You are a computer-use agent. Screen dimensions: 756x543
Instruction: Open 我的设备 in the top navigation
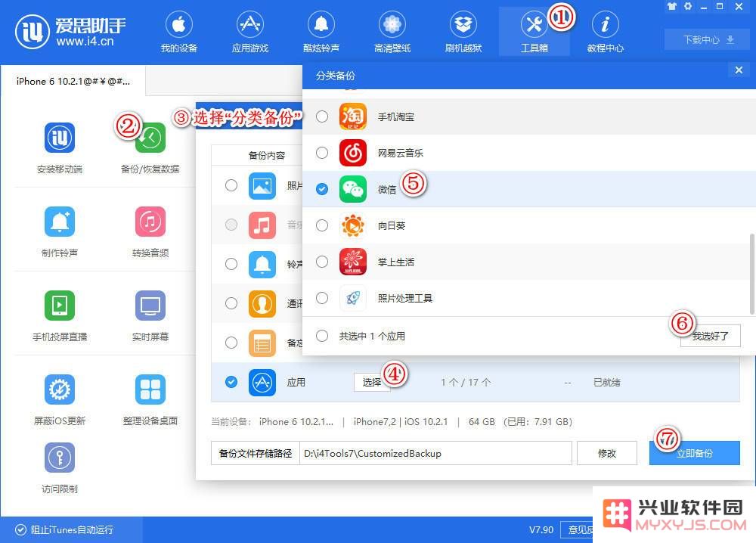[179, 32]
